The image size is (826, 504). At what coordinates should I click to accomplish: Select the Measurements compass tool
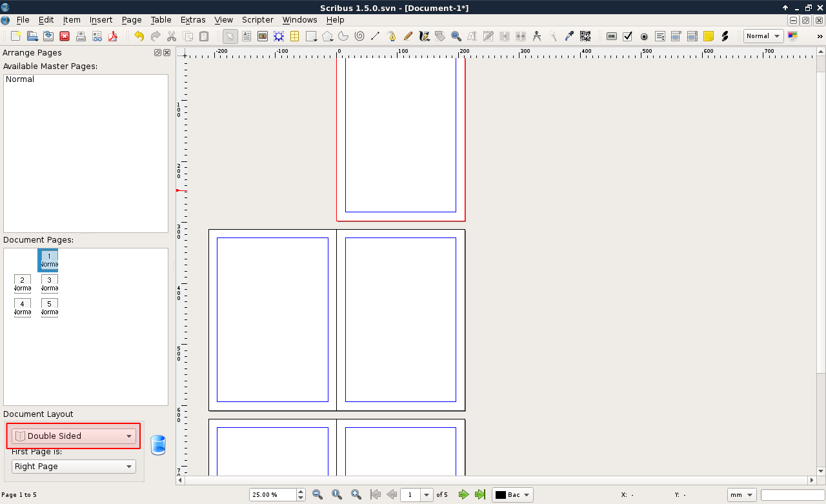(537, 36)
